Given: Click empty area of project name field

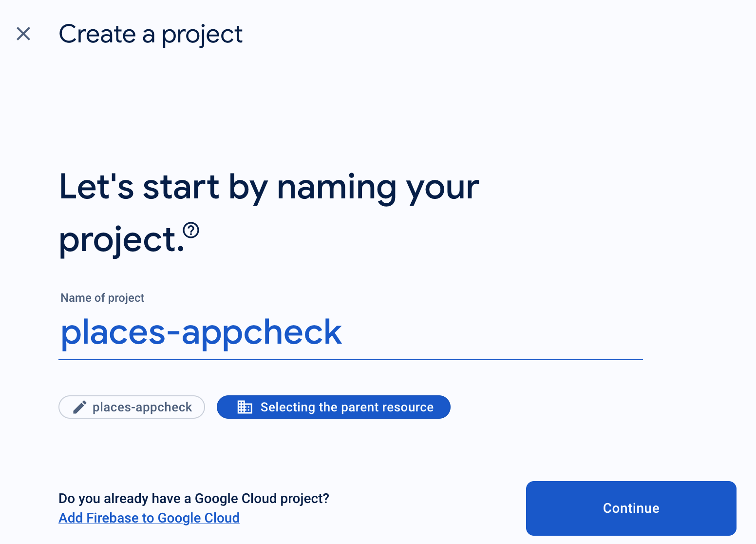Looking at the screenshot, I should click(x=492, y=333).
